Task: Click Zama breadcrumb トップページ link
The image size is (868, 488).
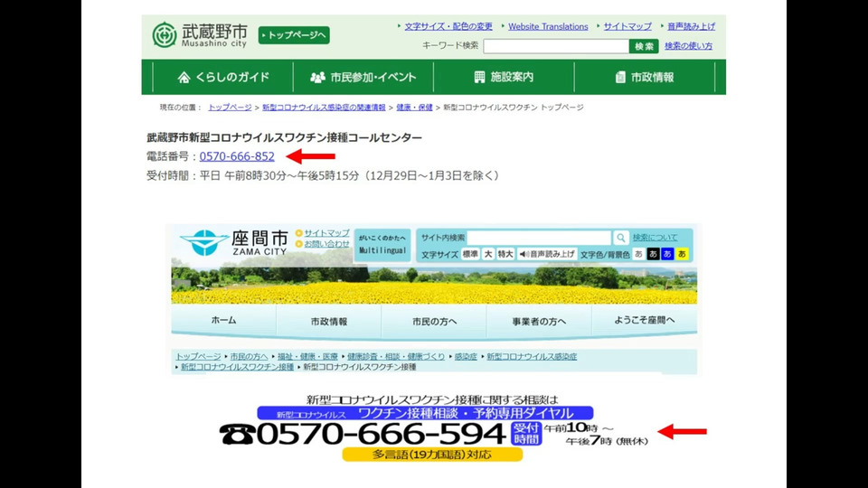Action: coord(198,356)
